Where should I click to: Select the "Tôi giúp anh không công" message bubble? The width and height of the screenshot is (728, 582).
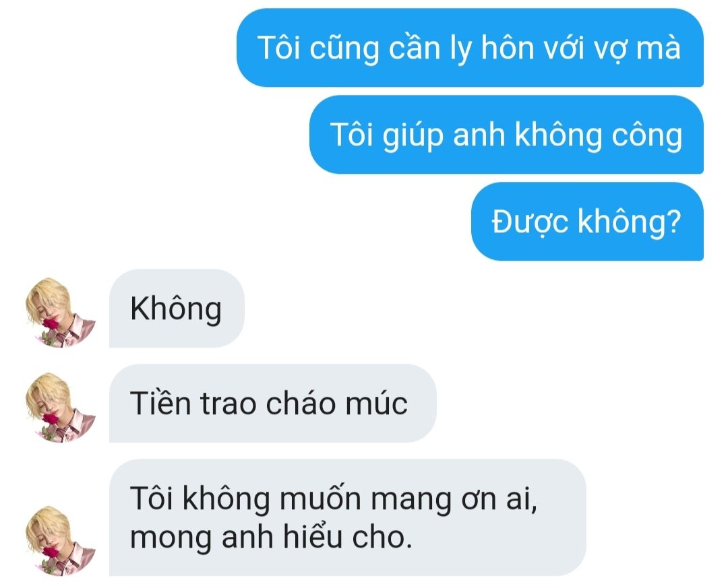[x=506, y=135]
